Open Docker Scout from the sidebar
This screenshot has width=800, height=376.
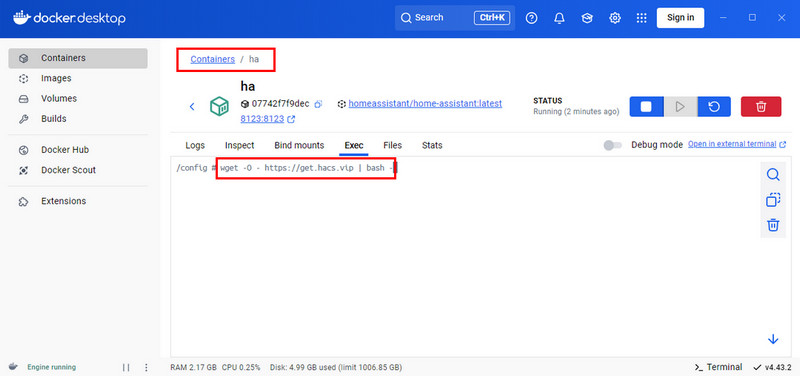78,170
